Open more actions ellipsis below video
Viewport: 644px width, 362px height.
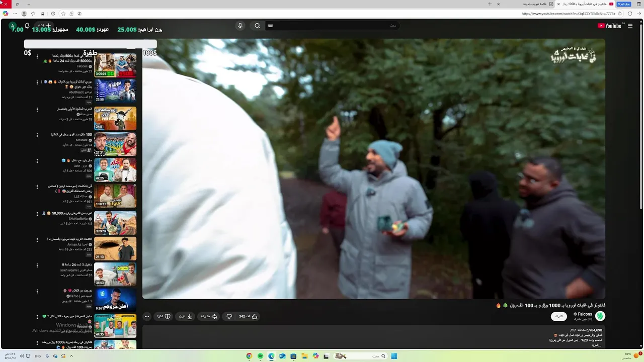tap(146, 316)
